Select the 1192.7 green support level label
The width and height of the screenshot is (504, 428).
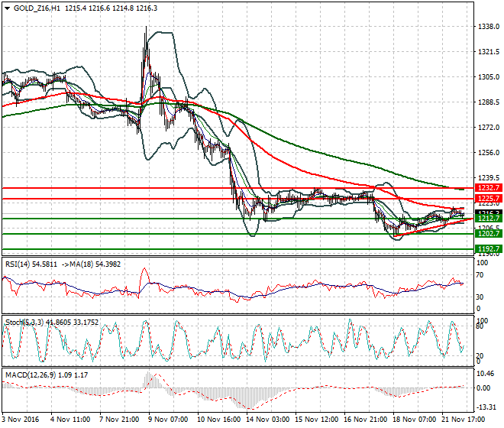coord(489,248)
